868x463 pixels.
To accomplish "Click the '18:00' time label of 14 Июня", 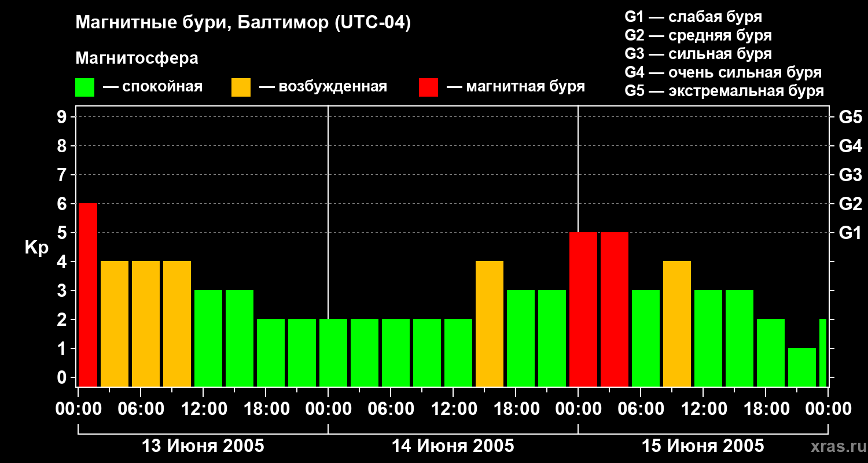I will (516, 409).
